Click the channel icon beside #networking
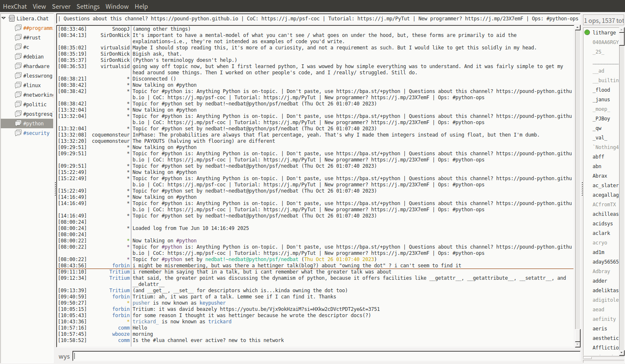Screen dimensions: 625x364 pos(18,95)
